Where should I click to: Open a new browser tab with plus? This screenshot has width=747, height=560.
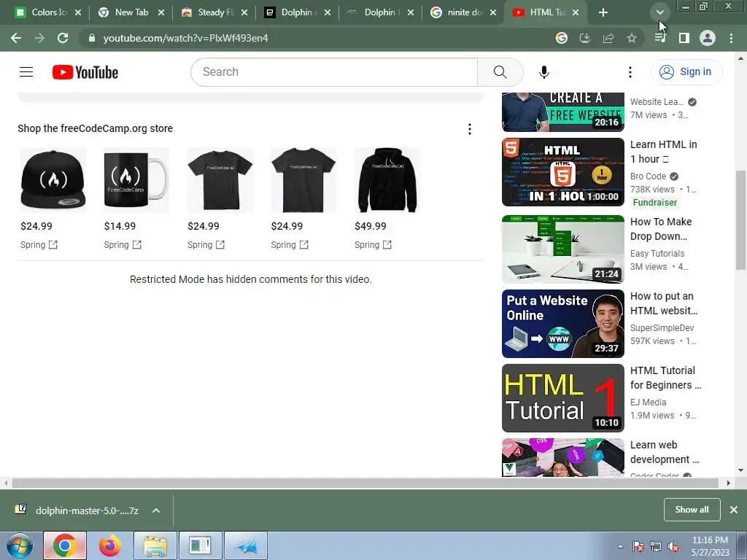tap(603, 13)
